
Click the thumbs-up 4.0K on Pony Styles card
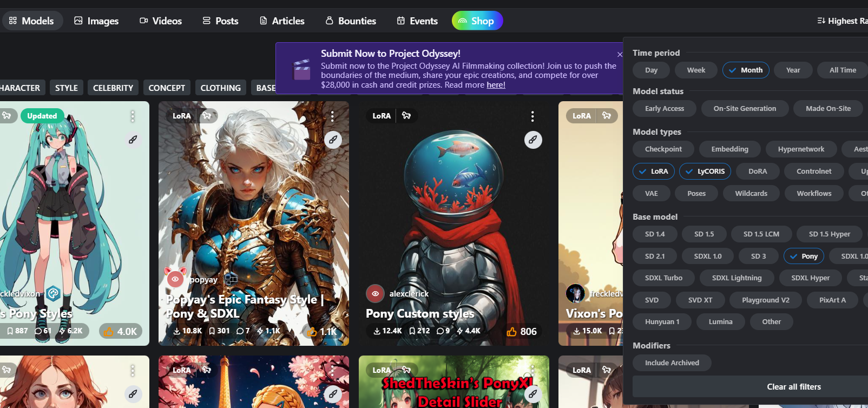pos(121,331)
